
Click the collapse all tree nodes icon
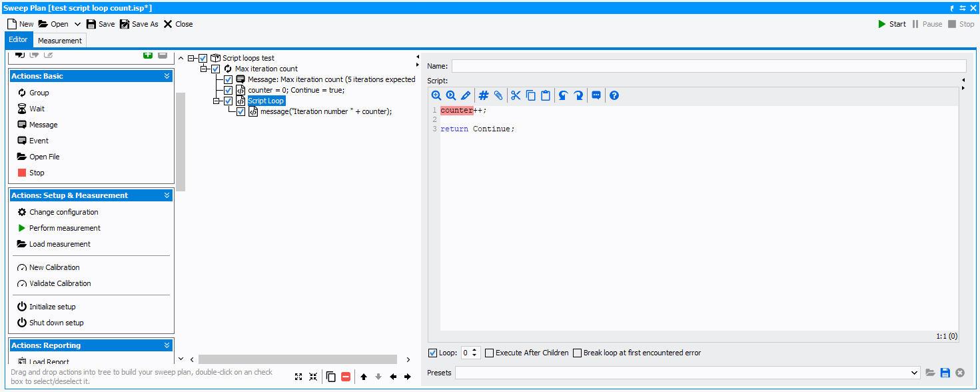(x=313, y=377)
